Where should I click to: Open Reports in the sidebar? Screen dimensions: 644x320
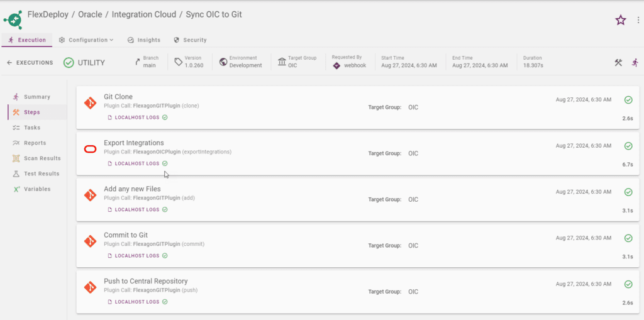point(37,143)
